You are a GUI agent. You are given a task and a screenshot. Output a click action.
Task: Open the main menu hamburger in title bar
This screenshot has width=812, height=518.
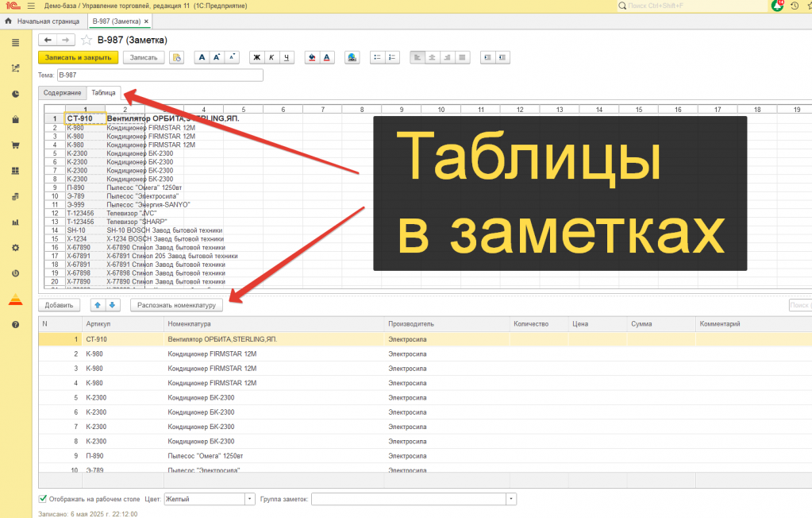(31, 6)
